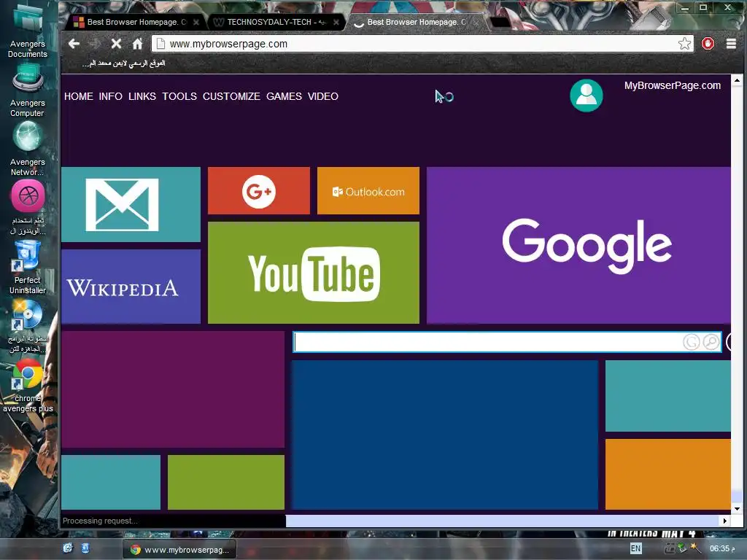The image size is (747, 560).
Task: Click the MyBrowserPage.com link
Action: coord(672,85)
